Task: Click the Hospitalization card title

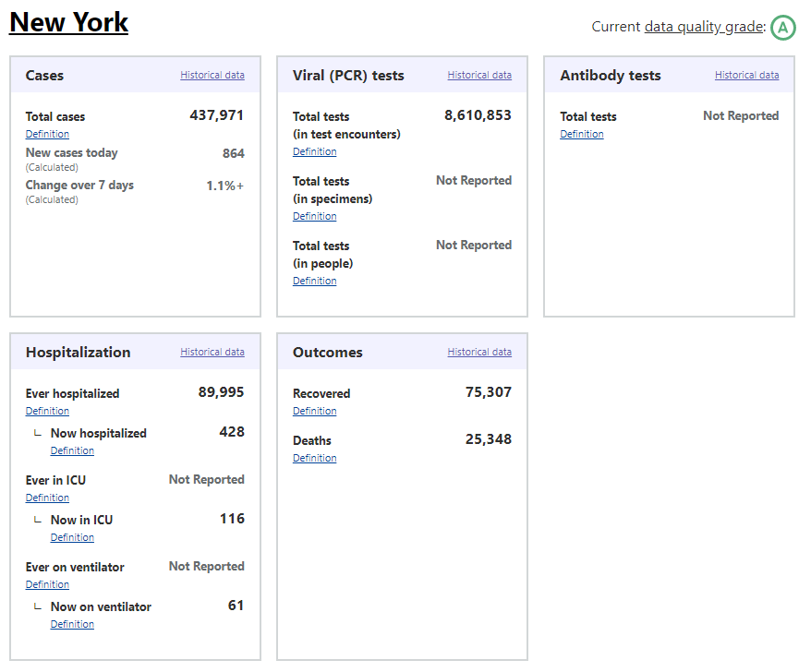Action: [x=79, y=353]
